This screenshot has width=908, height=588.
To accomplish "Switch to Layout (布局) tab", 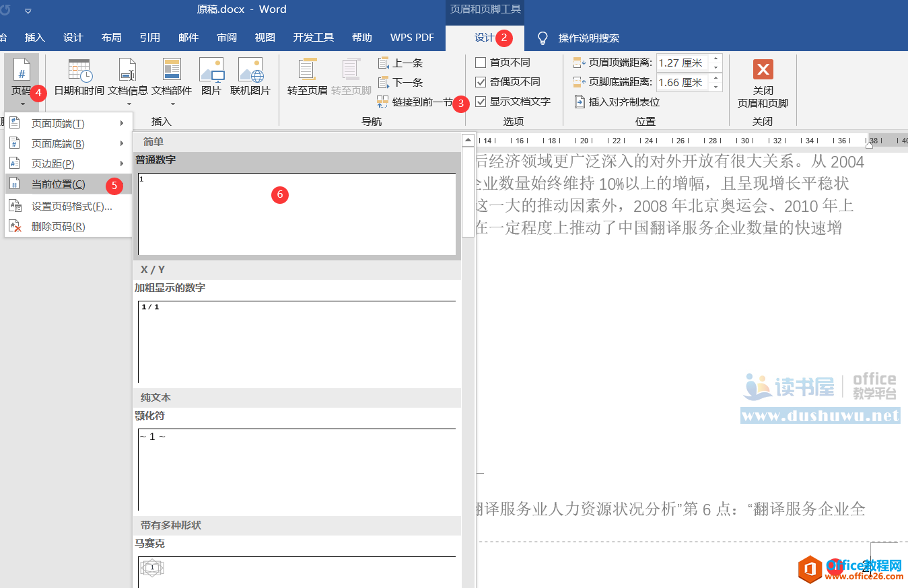I will pyautogui.click(x=112, y=38).
